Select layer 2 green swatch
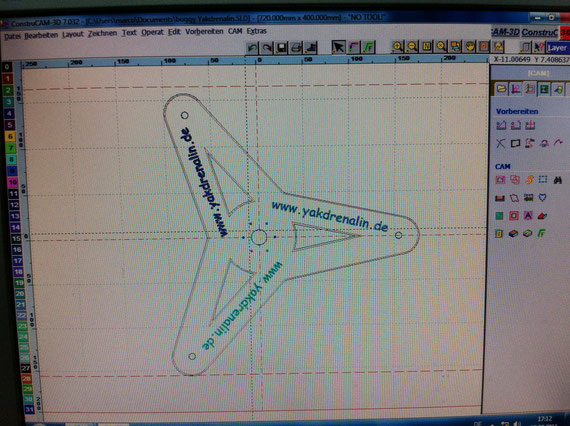Screen dimensions: 570x426 pyautogui.click(x=8, y=90)
